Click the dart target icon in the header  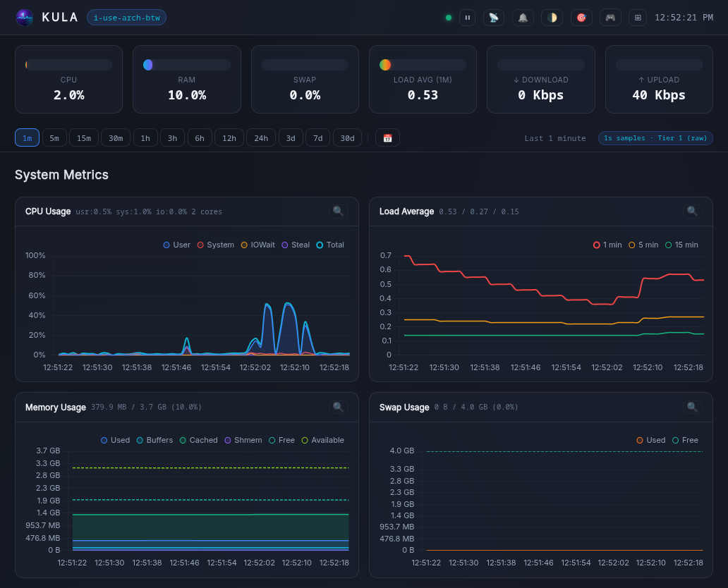point(581,18)
